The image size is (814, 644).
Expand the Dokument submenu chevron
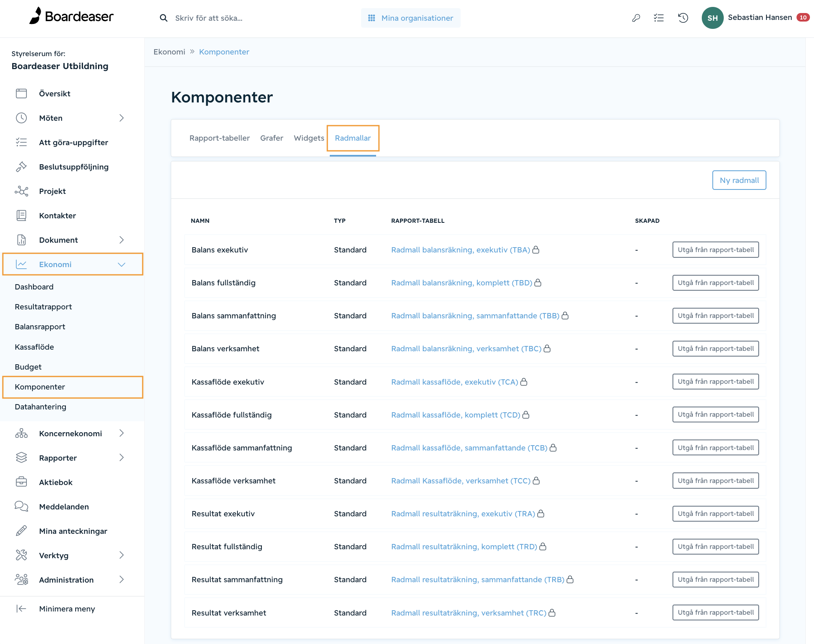point(121,240)
